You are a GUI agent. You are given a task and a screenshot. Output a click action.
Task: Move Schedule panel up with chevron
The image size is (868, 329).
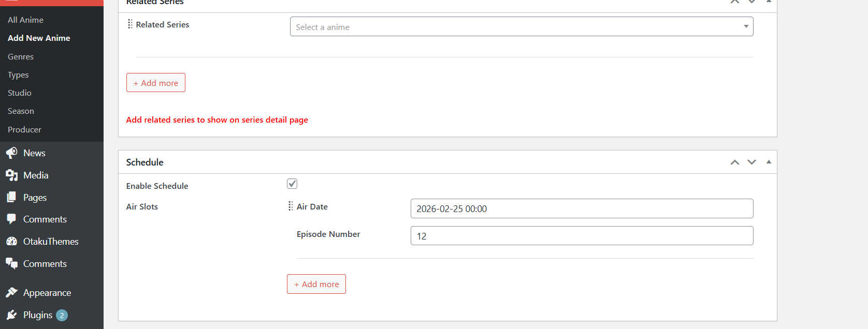click(734, 162)
